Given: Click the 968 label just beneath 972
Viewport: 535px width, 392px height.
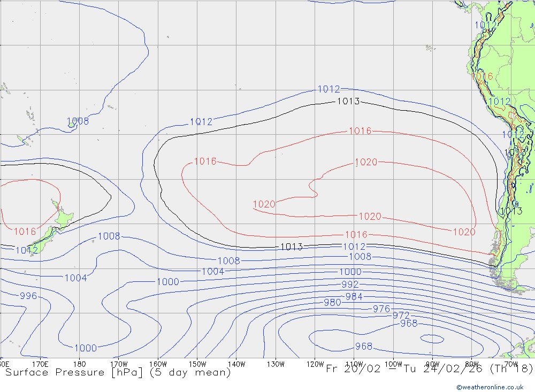Looking at the screenshot, I should [x=409, y=323].
